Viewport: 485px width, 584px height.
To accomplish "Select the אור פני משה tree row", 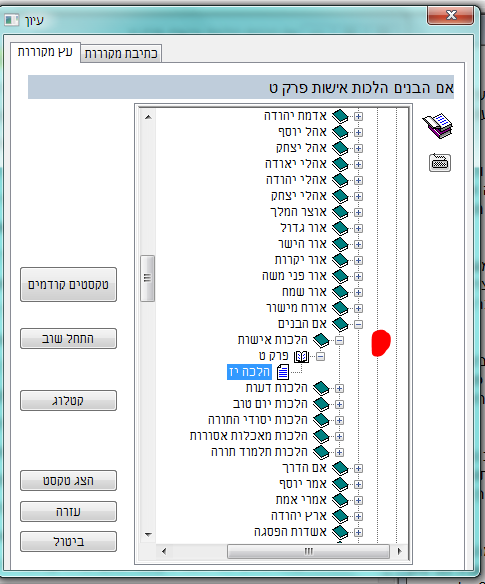I will (294, 276).
